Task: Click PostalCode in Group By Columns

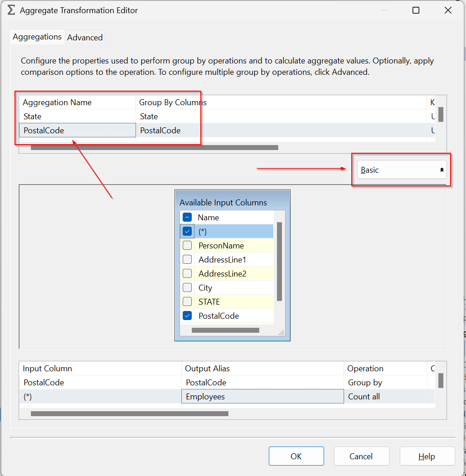Action: (281, 130)
